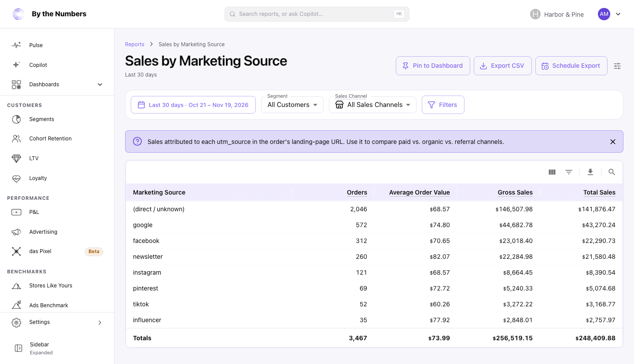The width and height of the screenshot is (634, 364).
Task: Click the Schedule Export button
Action: point(571,66)
